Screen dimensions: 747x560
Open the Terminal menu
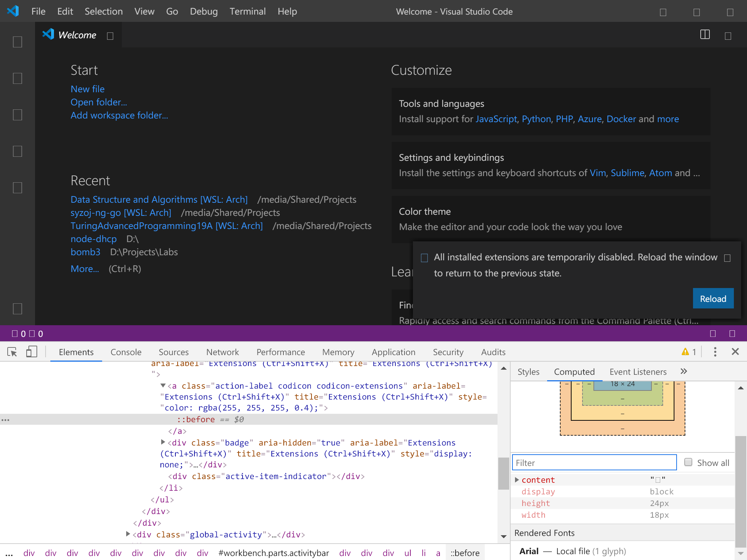[247, 11]
